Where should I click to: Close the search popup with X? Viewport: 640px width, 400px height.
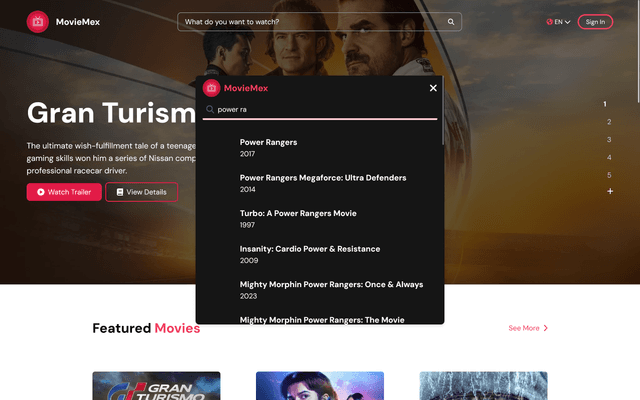pyautogui.click(x=433, y=88)
